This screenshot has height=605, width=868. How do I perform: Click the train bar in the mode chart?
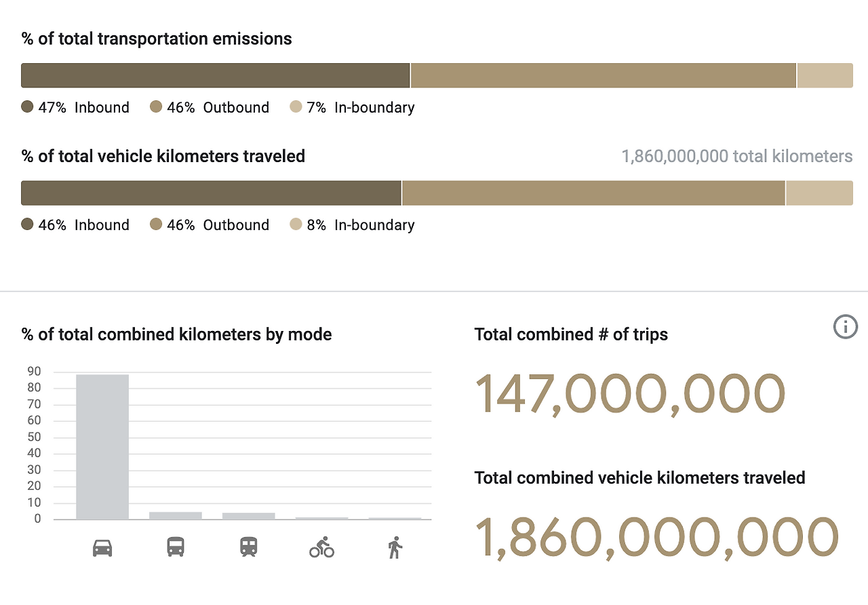tap(249, 515)
